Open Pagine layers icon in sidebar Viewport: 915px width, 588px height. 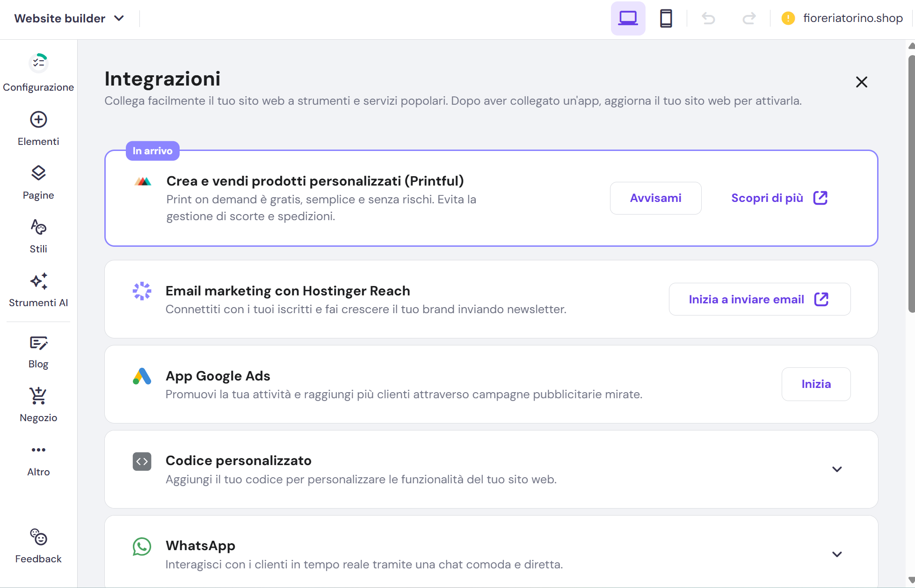(x=38, y=173)
